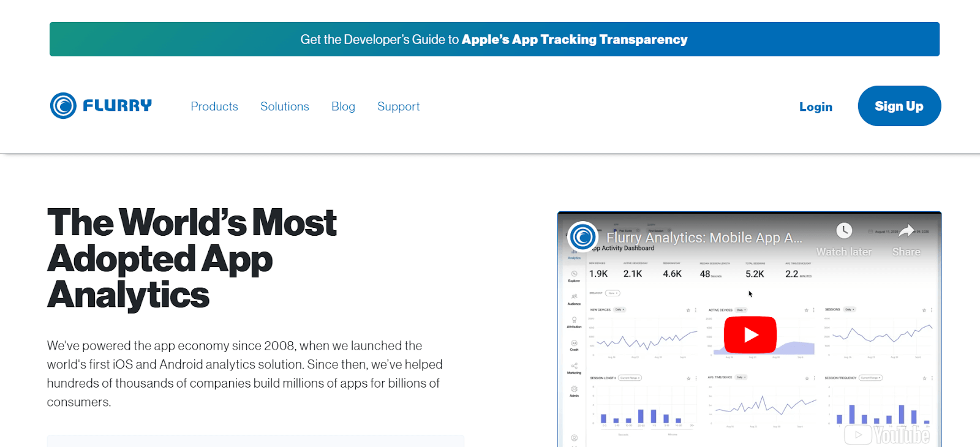The height and width of the screenshot is (447, 980).
Task: Open the YouTube logo link on video
Action: (x=888, y=434)
